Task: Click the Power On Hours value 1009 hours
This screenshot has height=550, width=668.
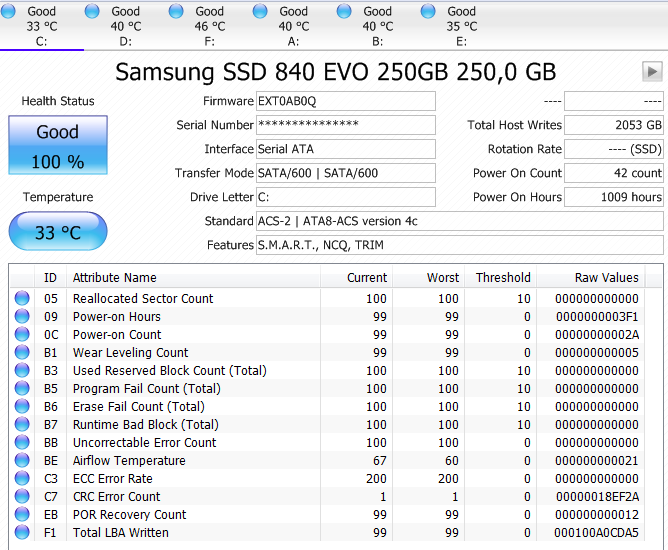Action: [x=613, y=197]
